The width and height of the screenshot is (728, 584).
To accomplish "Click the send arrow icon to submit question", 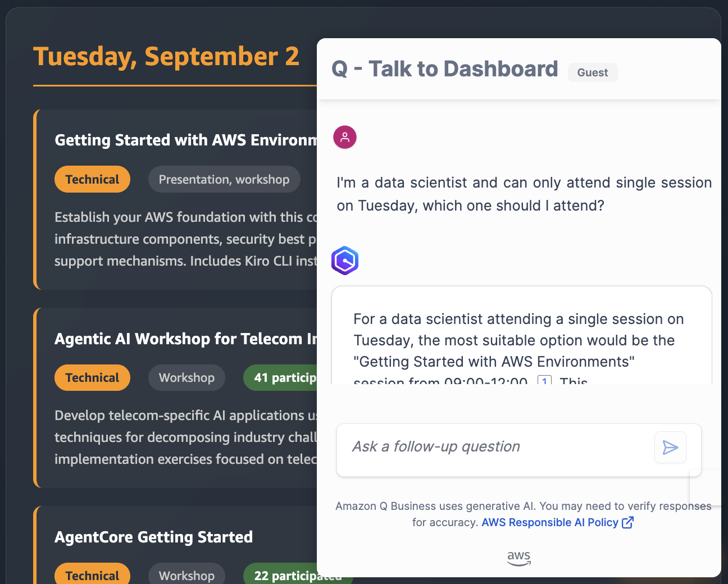I will point(670,447).
